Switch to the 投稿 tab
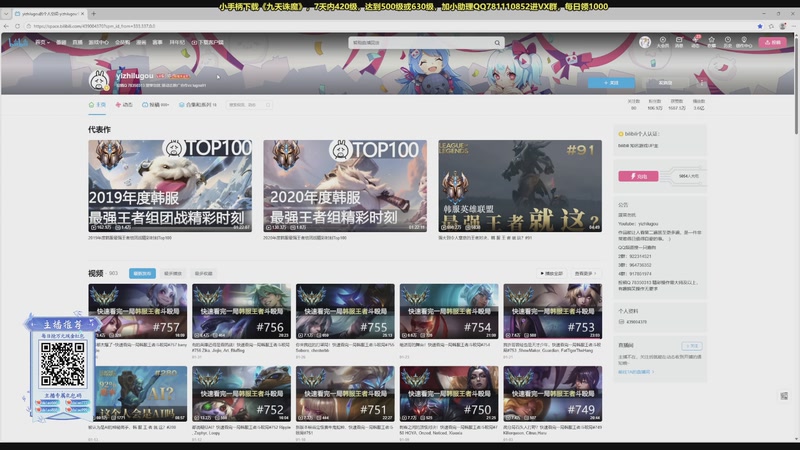The width and height of the screenshot is (800, 450). (x=158, y=104)
